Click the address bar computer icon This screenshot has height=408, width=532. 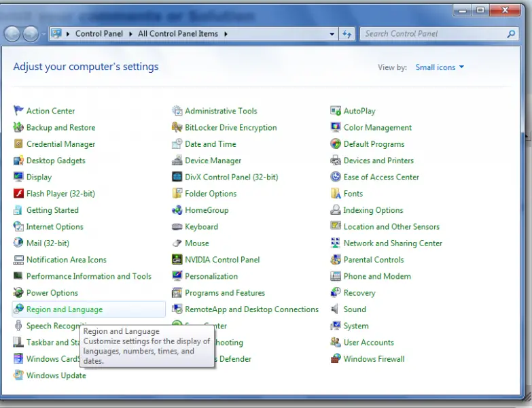point(56,33)
